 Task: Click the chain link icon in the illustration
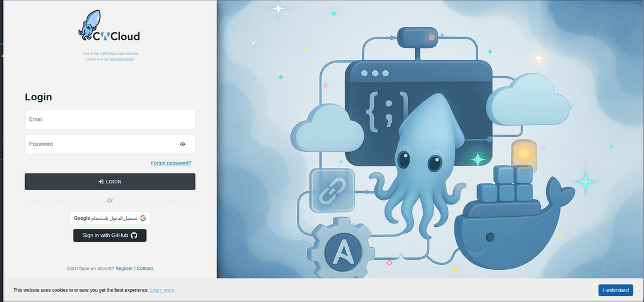tap(332, 191)
